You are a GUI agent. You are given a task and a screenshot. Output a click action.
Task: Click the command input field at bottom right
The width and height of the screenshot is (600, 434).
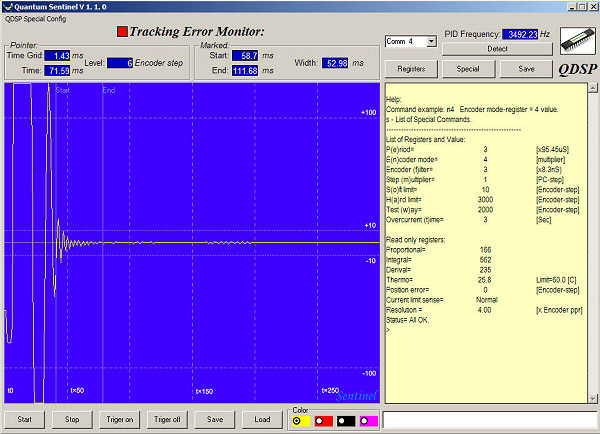coord(488,420)
